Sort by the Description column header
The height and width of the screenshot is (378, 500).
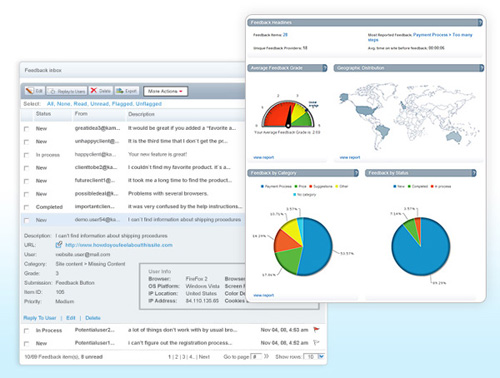tap(141, 114)
